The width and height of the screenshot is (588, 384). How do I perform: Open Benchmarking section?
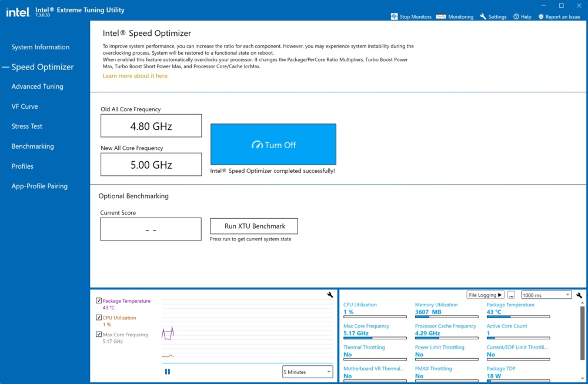click(32, 146)
